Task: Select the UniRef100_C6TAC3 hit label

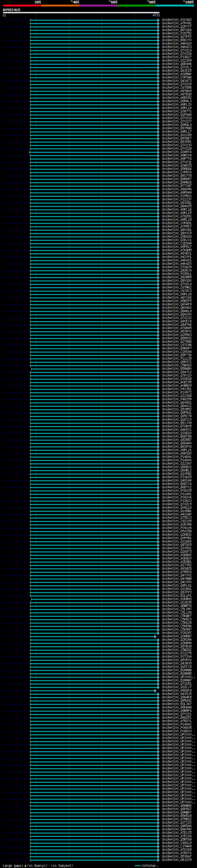Action: (177, 291)
